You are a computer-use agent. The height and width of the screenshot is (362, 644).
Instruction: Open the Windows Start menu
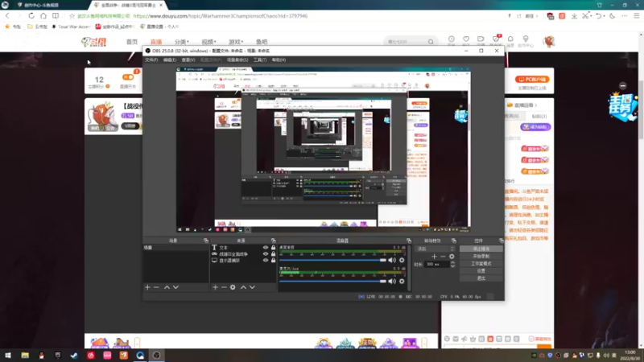[x=8, y=356]
